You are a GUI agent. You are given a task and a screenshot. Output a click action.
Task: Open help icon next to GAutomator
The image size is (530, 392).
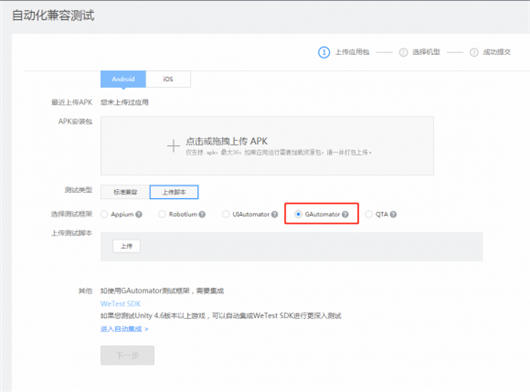(x=345, y=214)
